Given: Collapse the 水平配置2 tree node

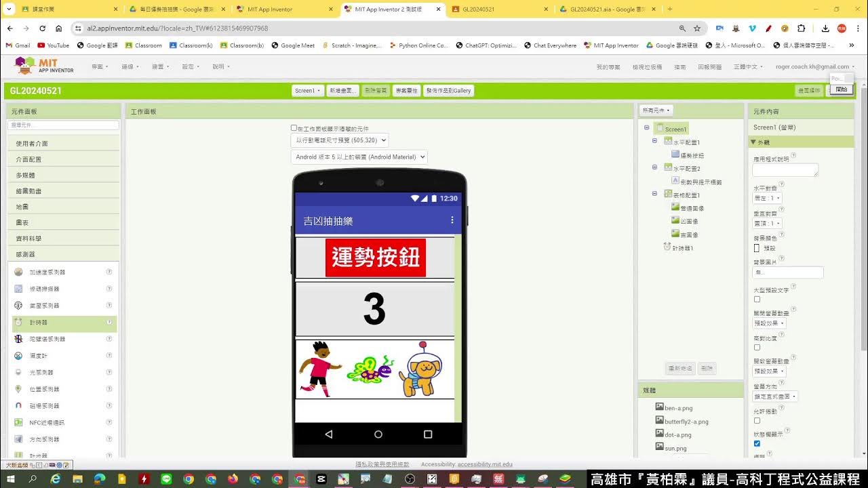Looking at the screenshot, I should coord(655,167).
